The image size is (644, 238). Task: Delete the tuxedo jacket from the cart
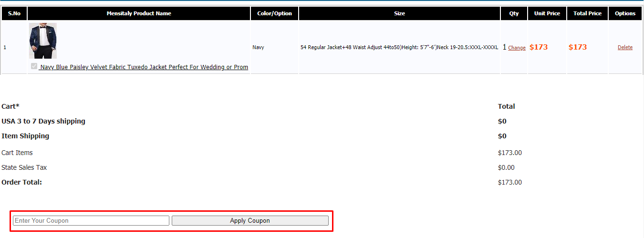tap(625, 47)
